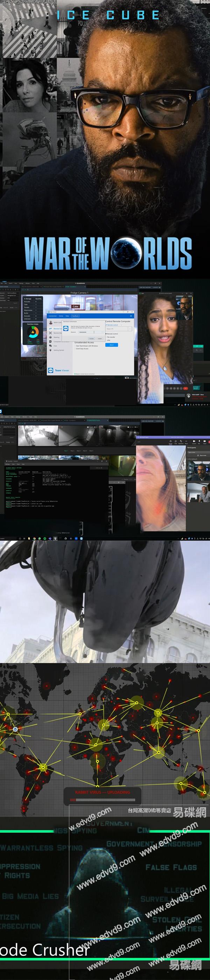Open the Extras menu in TeamViewer

pyautogui.click(x=61, y=316)
